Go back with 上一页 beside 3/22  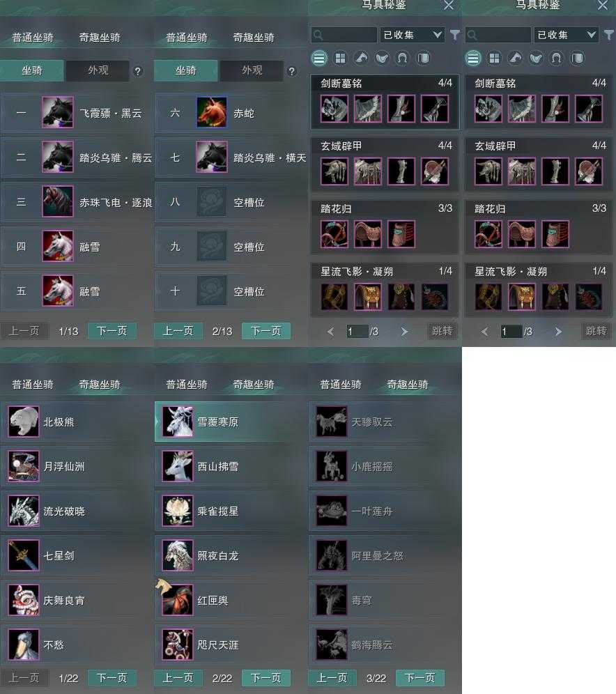pos(332,677)
